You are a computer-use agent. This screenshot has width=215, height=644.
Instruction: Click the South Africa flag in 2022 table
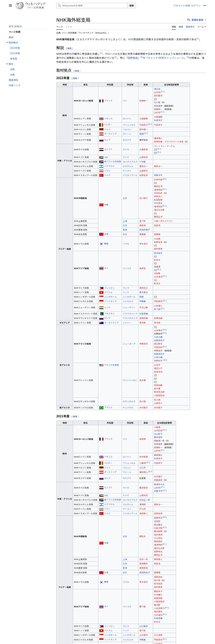pos(101,162)
